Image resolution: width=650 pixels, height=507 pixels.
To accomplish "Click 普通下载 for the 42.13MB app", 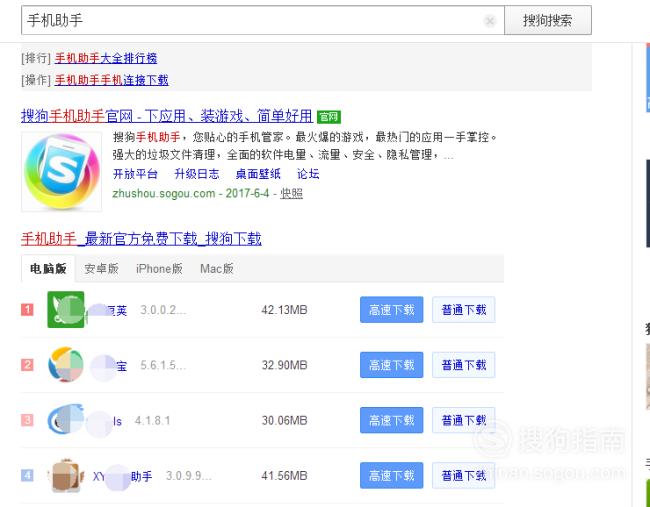I will click(463, 310).
